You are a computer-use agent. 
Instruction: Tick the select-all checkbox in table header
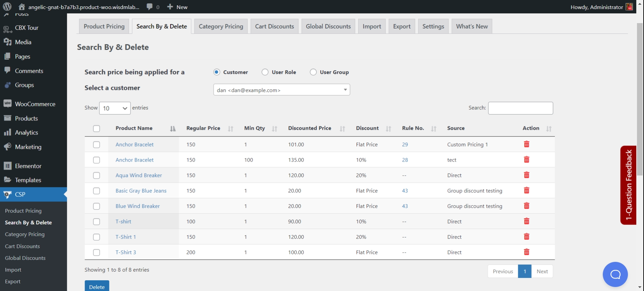coord(97,129)
